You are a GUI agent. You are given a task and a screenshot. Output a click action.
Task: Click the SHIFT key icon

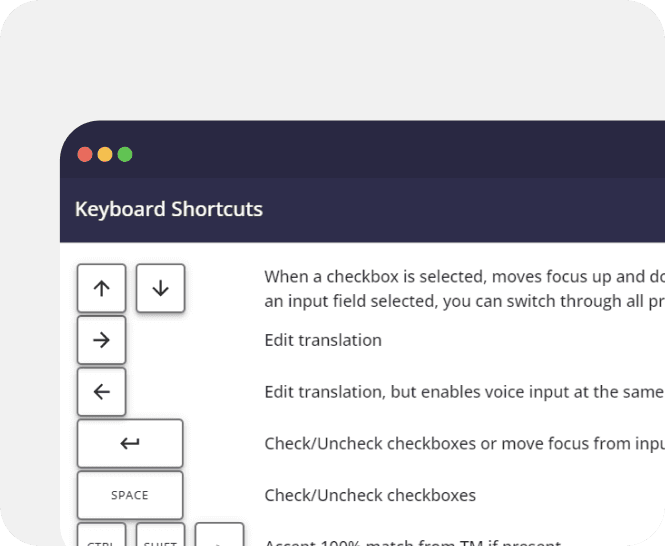coord(160,535)
